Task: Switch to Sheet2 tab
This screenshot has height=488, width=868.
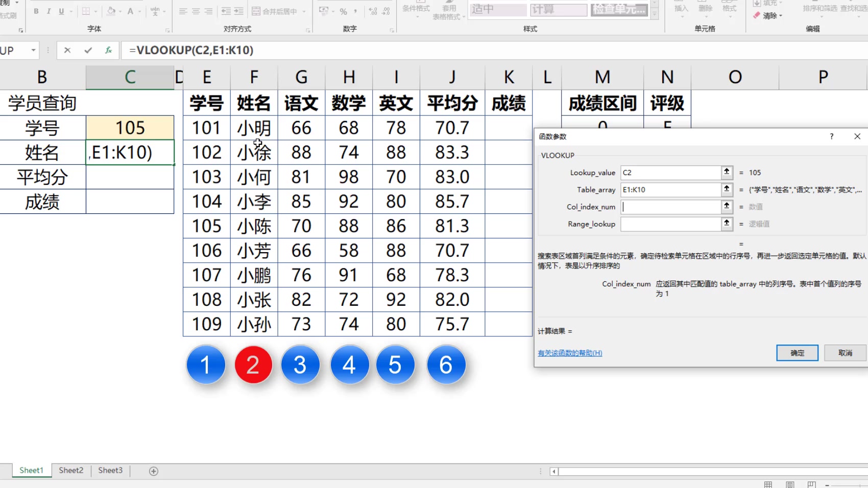Action: click(x=71, y=471)
